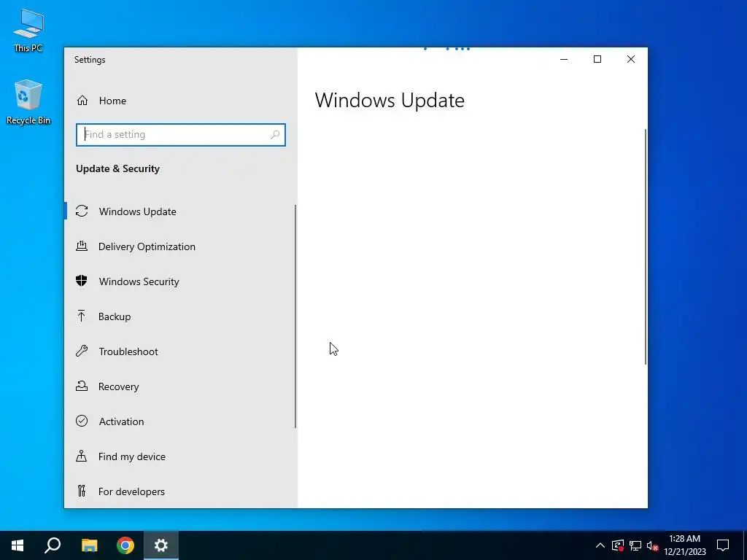The image size is (747, 560).
Task: Minimize the Settings window
Action: tap(564, 59)
